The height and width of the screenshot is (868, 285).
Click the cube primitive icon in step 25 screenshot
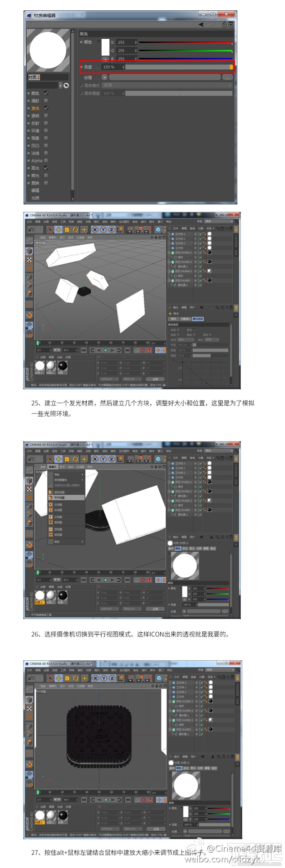point(158,230)
